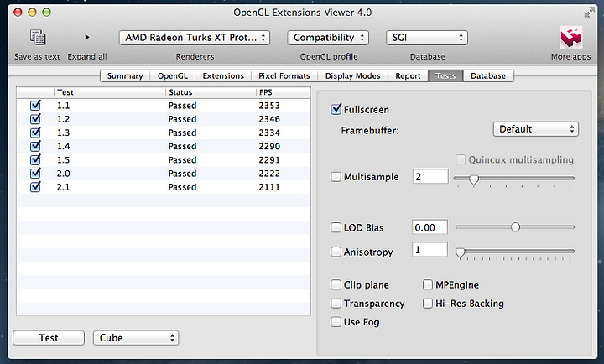Click the Passed status of test 2.1
Screen dimensions: 604x364
[182, 187]
